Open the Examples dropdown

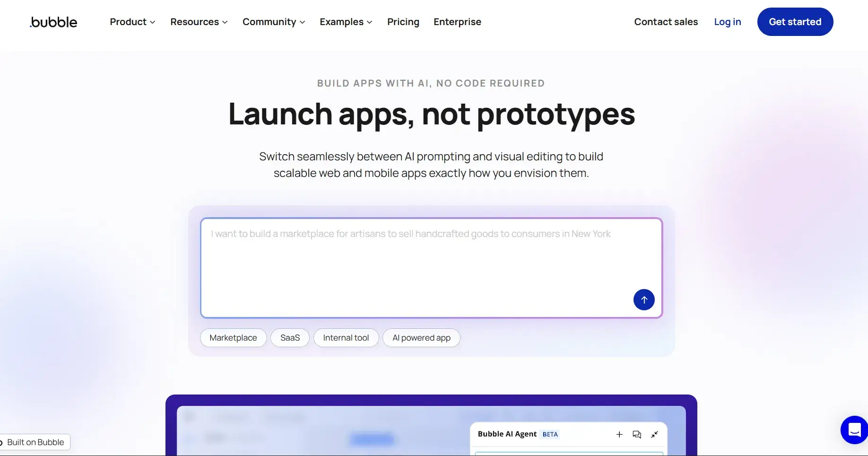[x=346, y=22]
